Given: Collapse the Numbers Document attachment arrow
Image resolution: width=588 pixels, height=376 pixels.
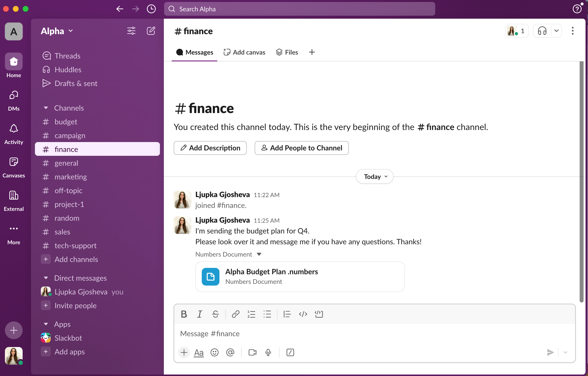Looking at the screenshot, I should pyautogui.click(x=259, y=254).
